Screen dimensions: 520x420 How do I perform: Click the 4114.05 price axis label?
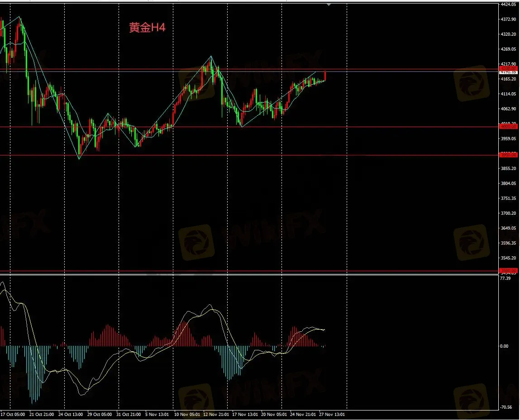tap(508, 94)
